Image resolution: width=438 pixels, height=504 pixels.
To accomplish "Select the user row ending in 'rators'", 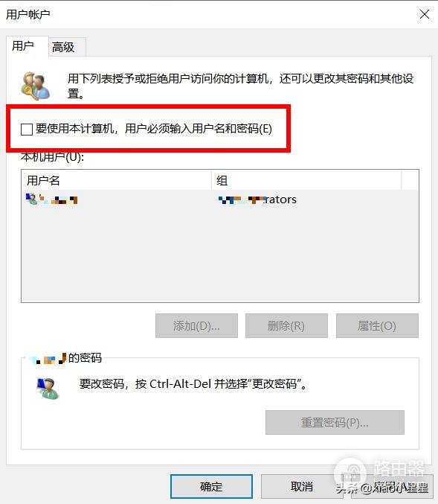I will tap(220, 200).
